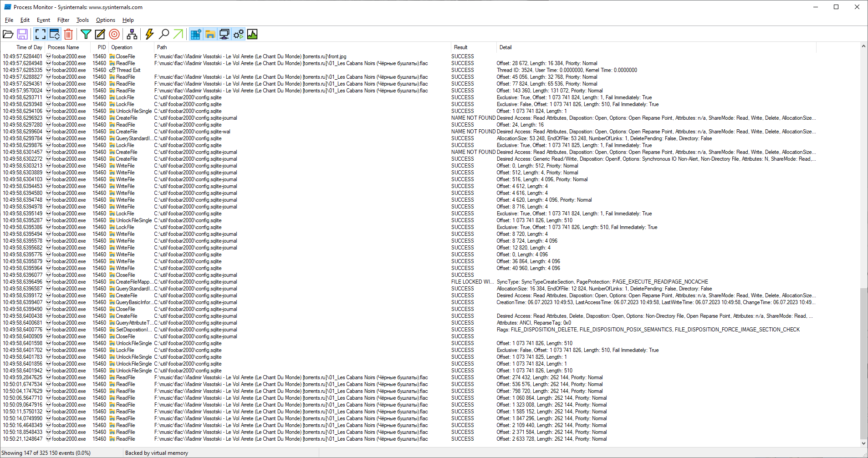Select the target crosshair icon
The image size is (868, 458).
point(114,34)
